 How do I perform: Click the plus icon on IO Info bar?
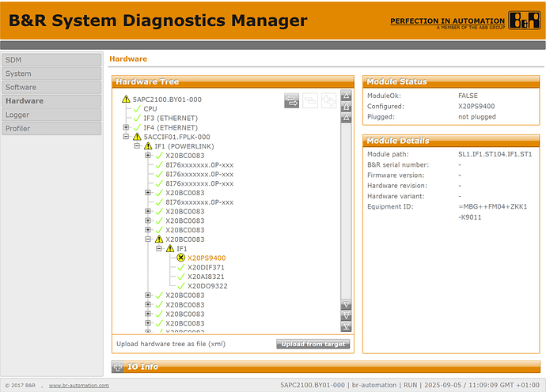[118, 367]
